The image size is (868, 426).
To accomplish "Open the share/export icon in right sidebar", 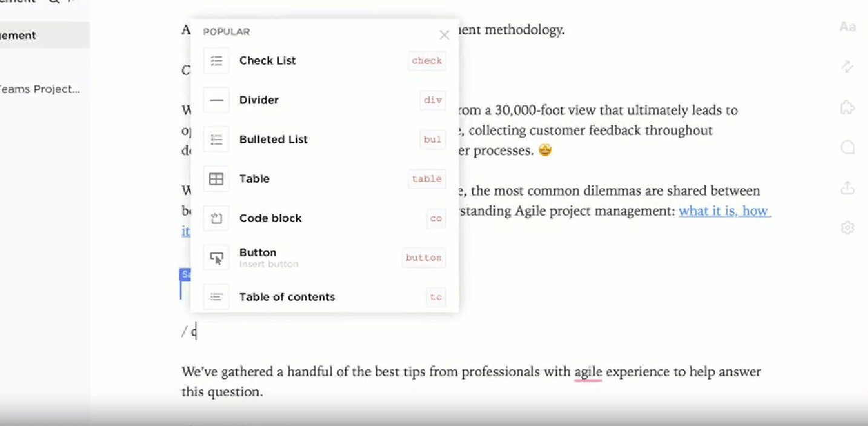I will [x=847, y=188].
